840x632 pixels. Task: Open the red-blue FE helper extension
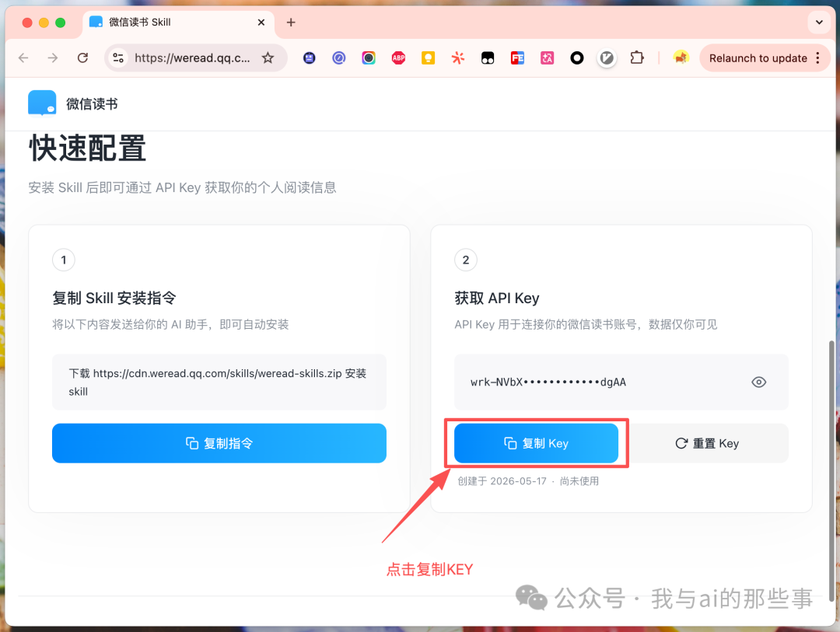pyautogui.click(x=517, y=58)
